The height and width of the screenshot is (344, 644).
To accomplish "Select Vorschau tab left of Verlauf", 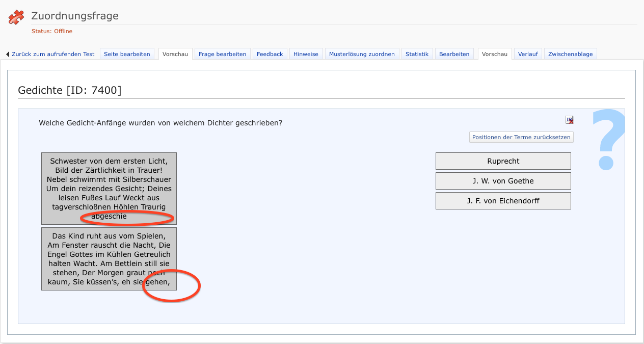I will tap(495, 54).
